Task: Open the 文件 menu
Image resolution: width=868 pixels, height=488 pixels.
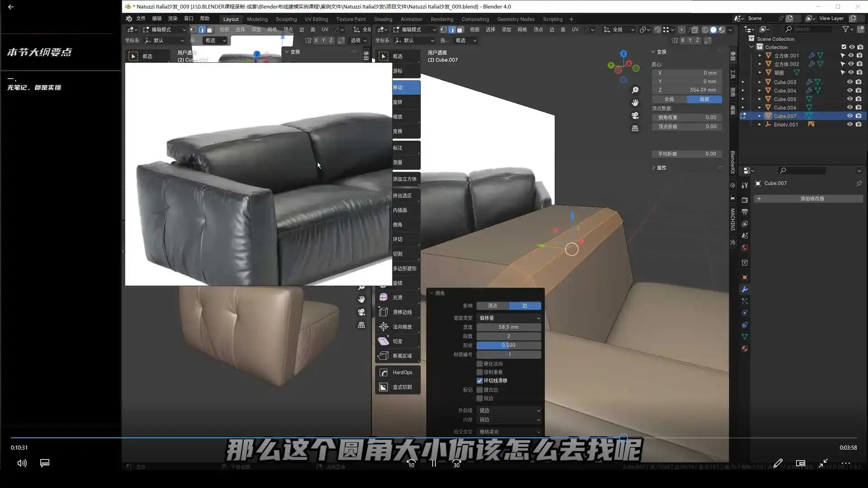Action: pos(140,19)
